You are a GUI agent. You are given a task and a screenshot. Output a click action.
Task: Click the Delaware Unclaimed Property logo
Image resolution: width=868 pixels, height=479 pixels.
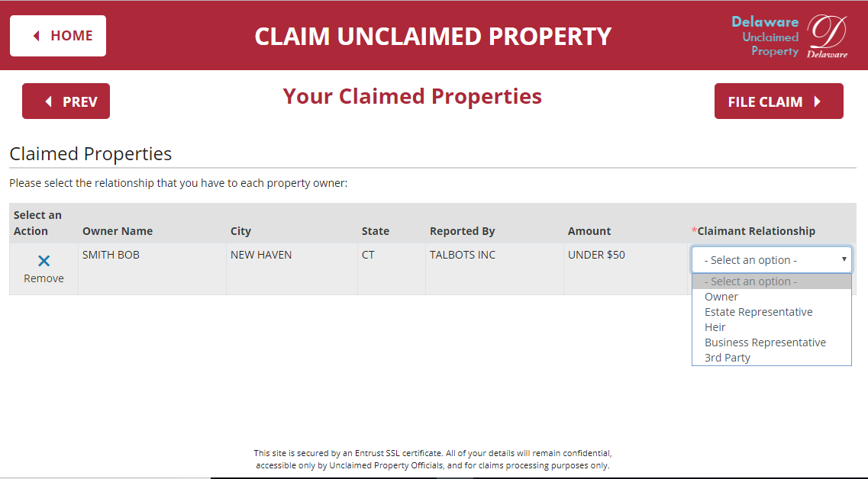click(789, 36)
